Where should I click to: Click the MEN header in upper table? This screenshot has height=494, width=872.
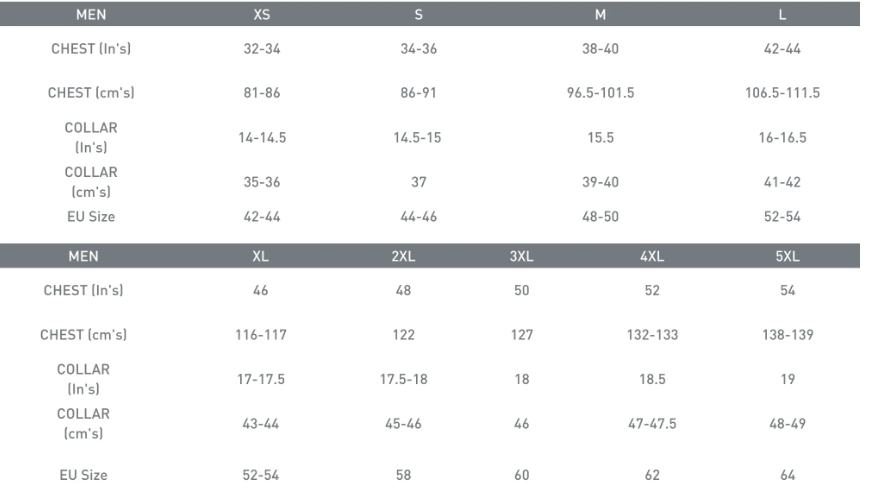pos(91,14)
